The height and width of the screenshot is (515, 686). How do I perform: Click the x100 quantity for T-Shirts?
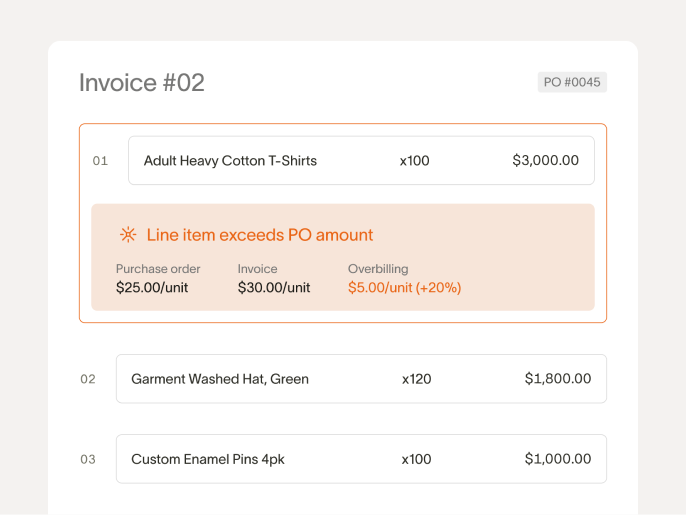coord(414,161)
